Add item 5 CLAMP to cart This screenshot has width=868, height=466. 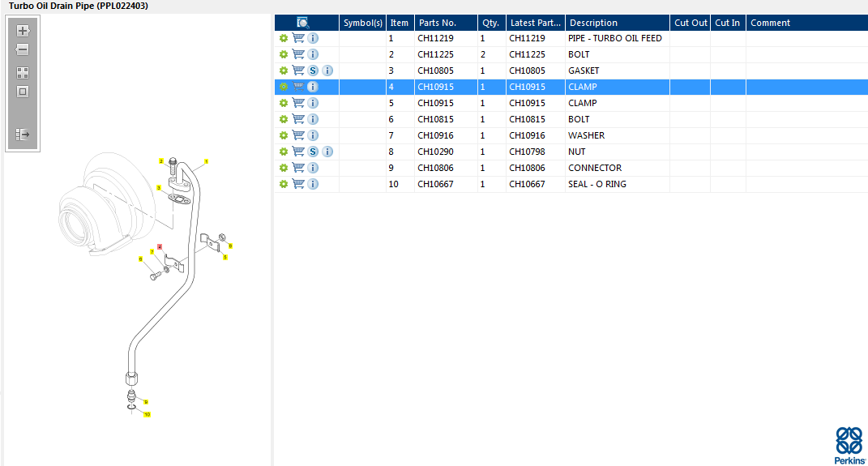[x=298, y=103]
